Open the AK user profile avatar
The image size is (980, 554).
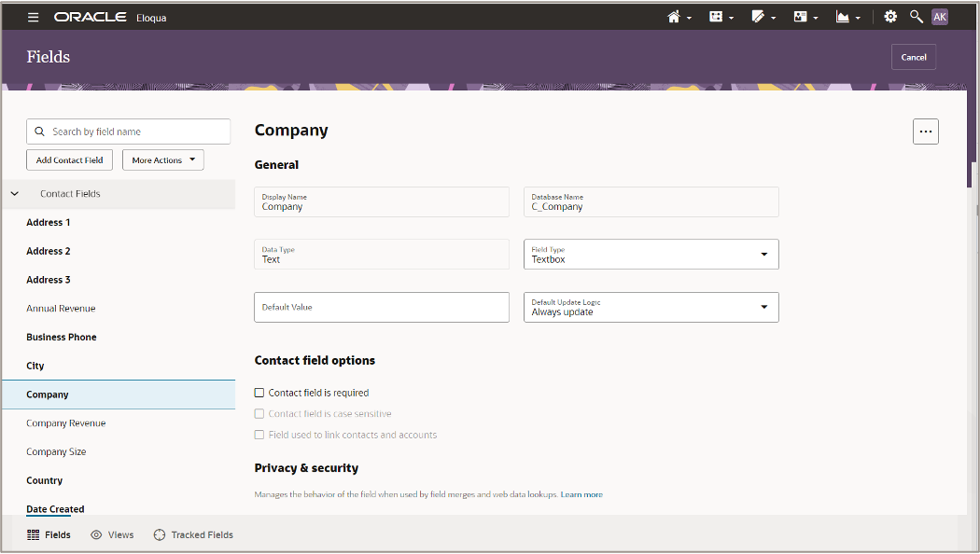(x=940, y=17)
